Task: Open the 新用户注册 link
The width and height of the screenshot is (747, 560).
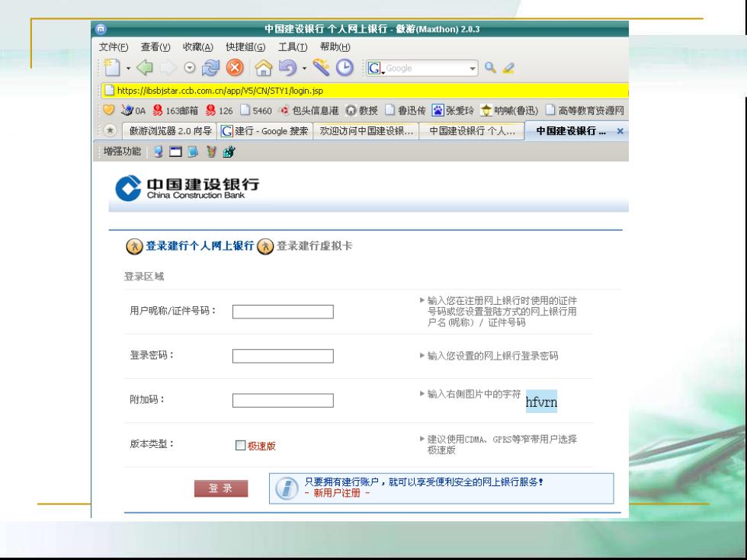Action: coord(337,493)
